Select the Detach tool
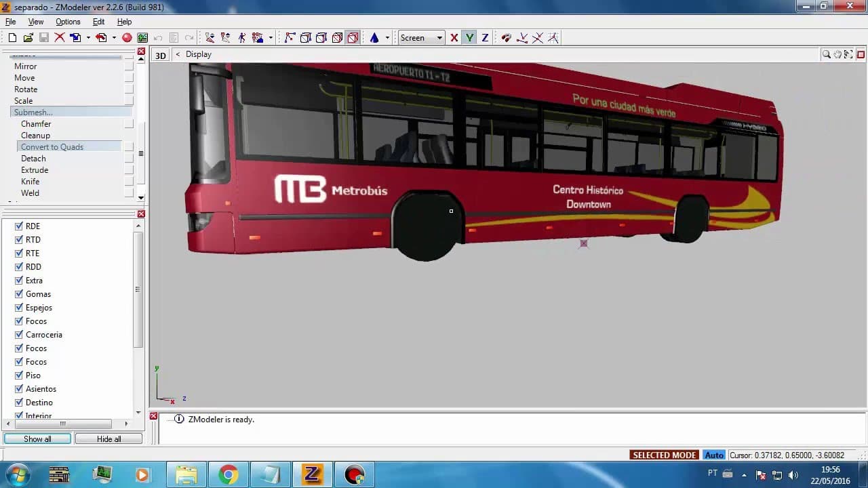 [x=33, y=159]
